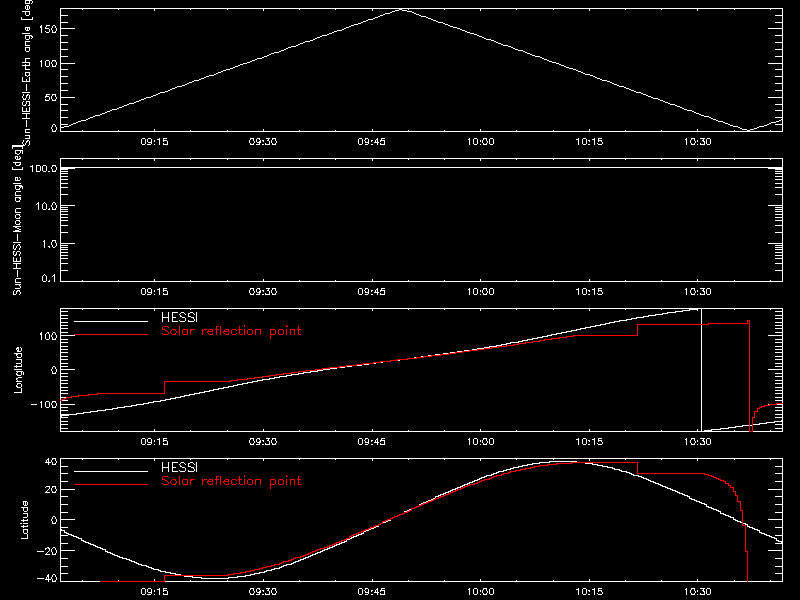Click the vertical white wrap line in Longitude plot
Image resolution: width=800 pixels, height=600 pixels.
coord(702,370)
